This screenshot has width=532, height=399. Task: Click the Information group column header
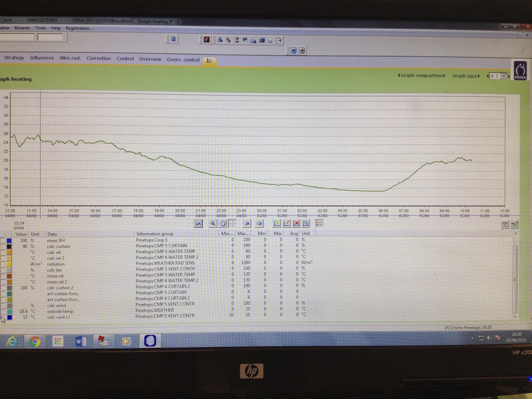point(155,234)
